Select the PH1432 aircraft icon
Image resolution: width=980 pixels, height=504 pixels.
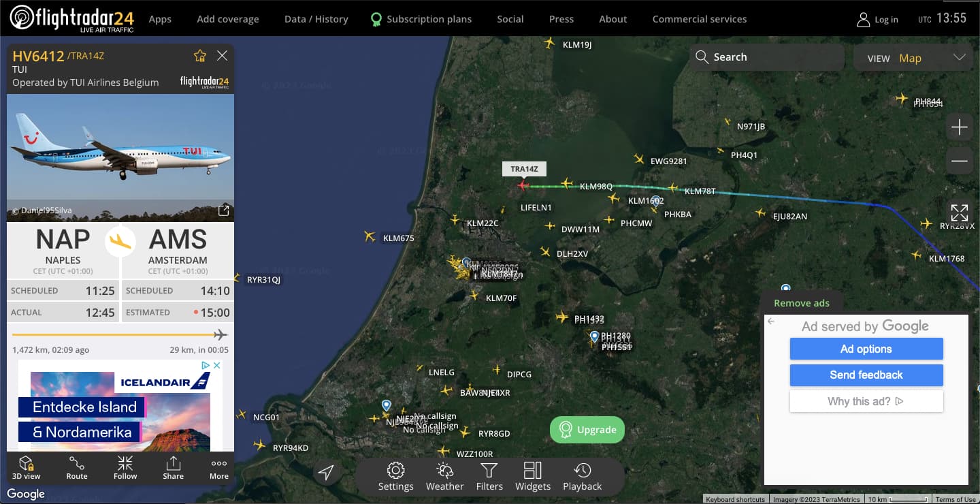[x=561, y=317]
